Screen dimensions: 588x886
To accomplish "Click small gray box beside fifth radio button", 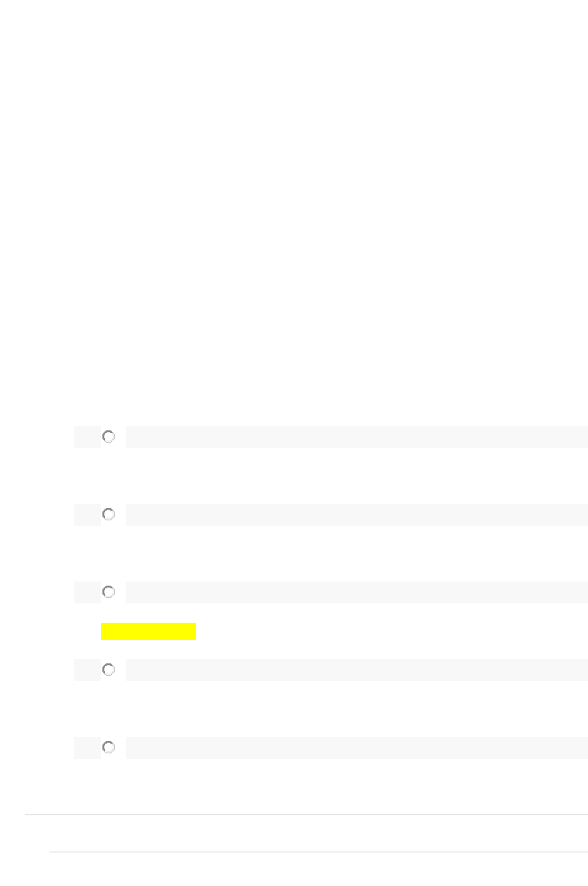I will click(x=87, y=748).
